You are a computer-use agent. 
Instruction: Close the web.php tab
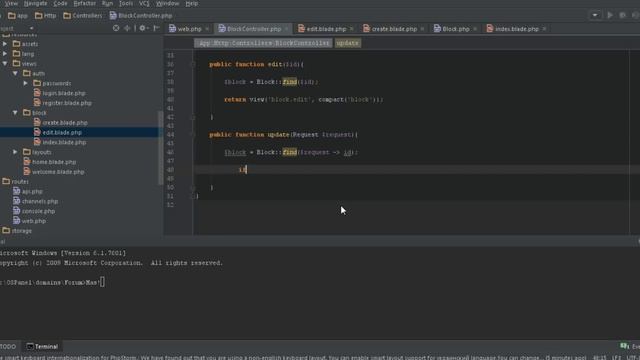click(x=207, y=29)
